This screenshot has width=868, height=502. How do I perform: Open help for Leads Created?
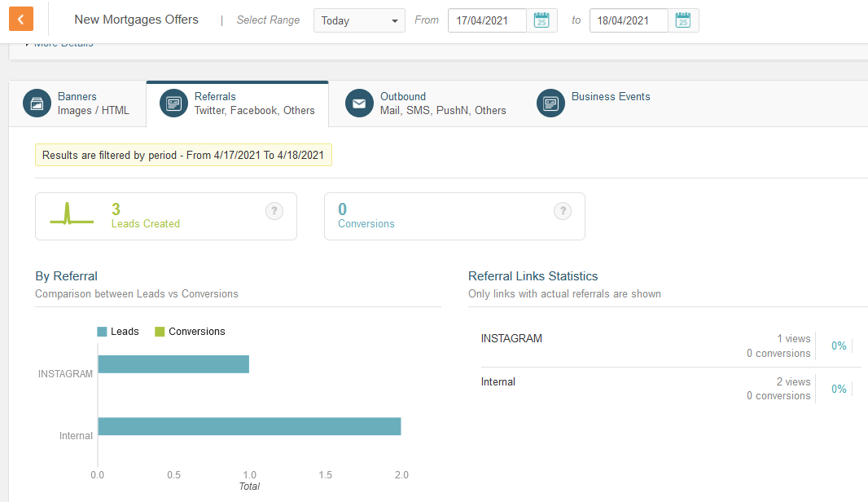[x=274, y=211]
